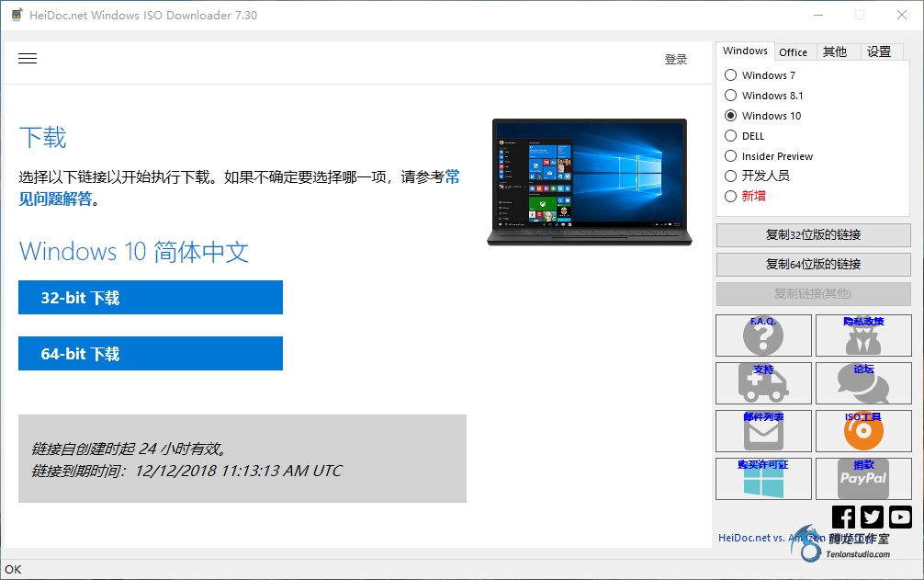Close the ISO Downloader window

(x=902, y=15)
